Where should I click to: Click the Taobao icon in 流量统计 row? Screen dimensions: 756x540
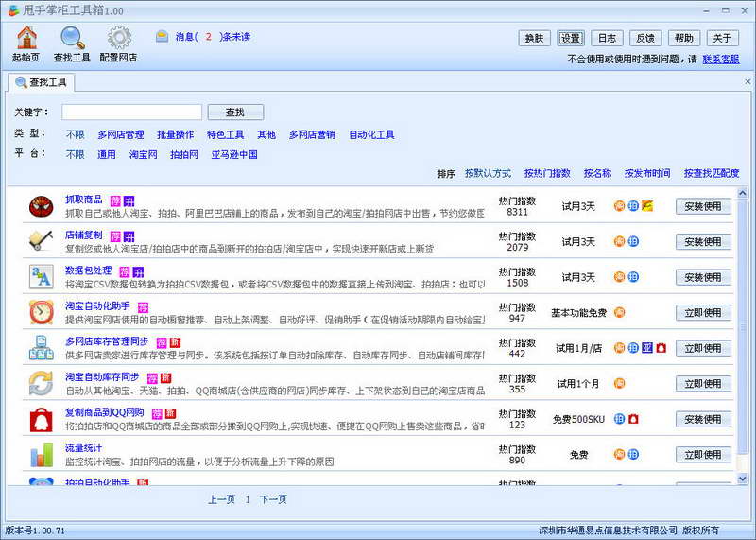click(619, 454)
